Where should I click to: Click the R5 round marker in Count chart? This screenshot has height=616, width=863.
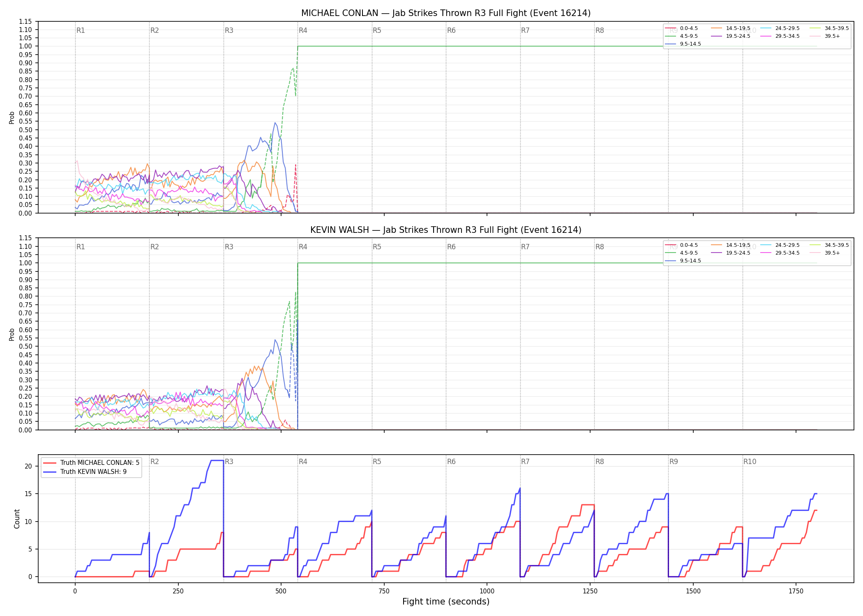coord(377,462)
